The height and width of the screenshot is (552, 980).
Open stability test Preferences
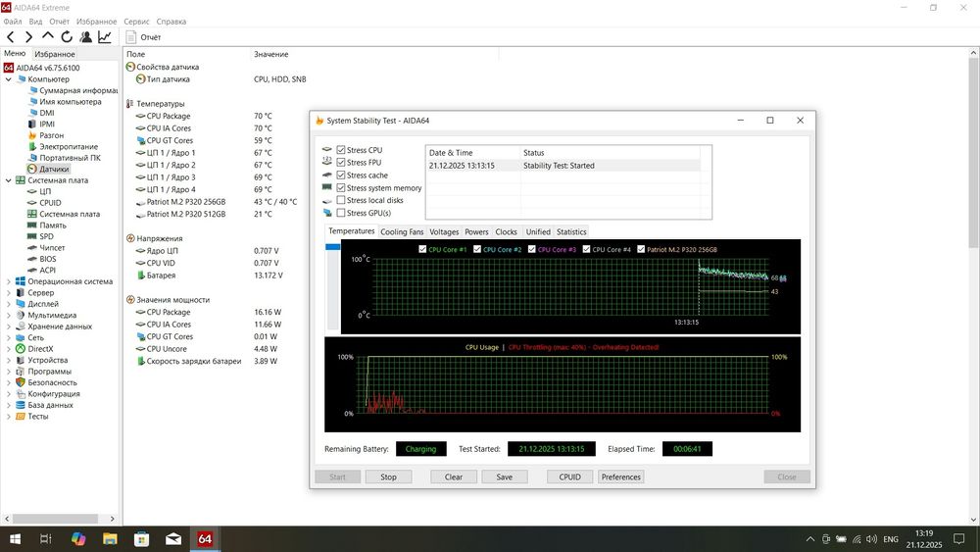(x=620, y=477)
